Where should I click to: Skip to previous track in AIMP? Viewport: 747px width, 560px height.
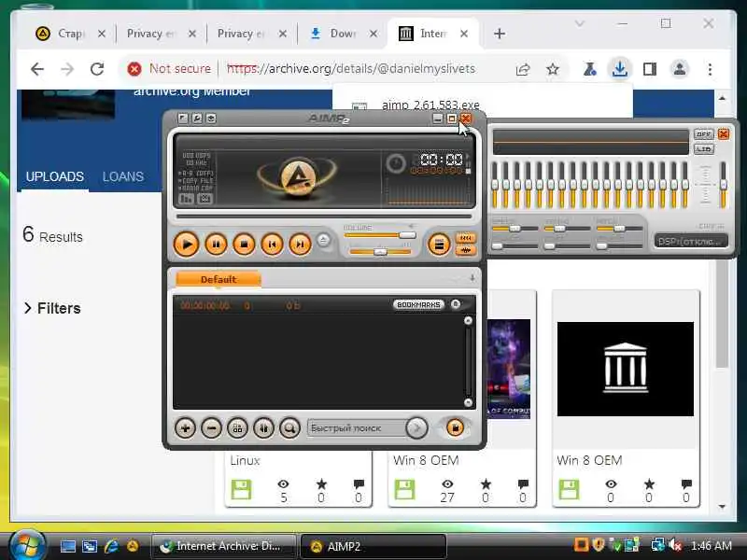(272, 245)
